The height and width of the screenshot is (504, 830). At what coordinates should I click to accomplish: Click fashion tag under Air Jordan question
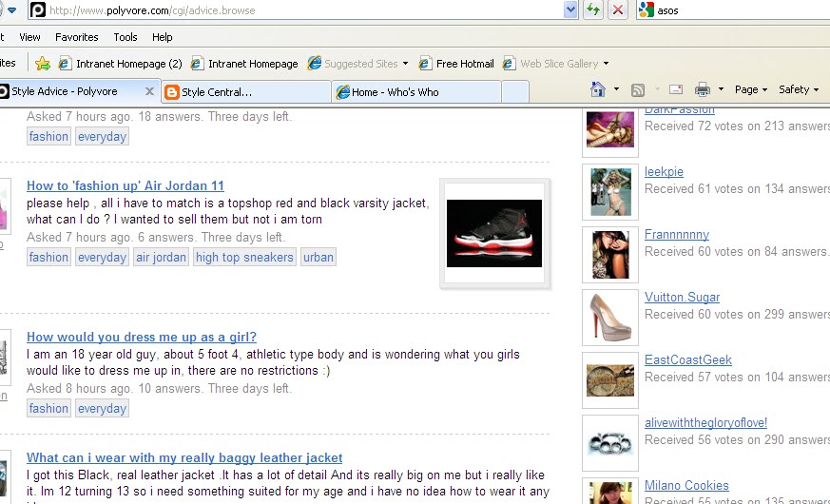point(48,258)
